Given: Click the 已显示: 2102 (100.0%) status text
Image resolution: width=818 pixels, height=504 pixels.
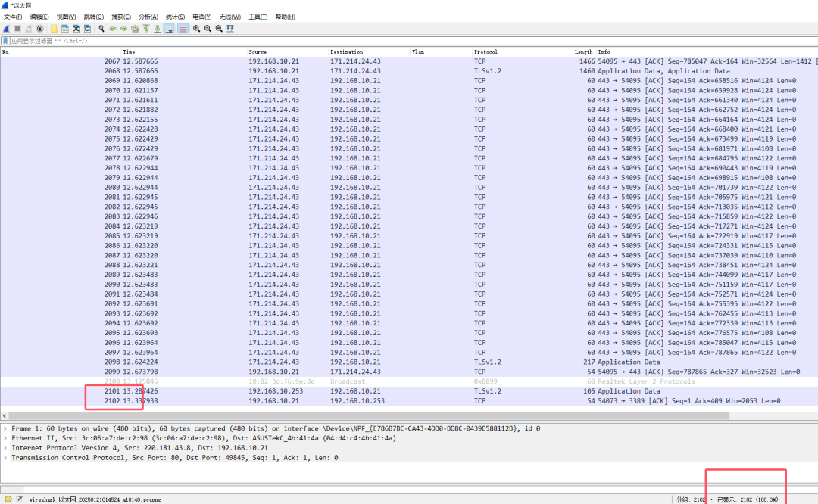Looking at the screenshot, I should 747,499.
